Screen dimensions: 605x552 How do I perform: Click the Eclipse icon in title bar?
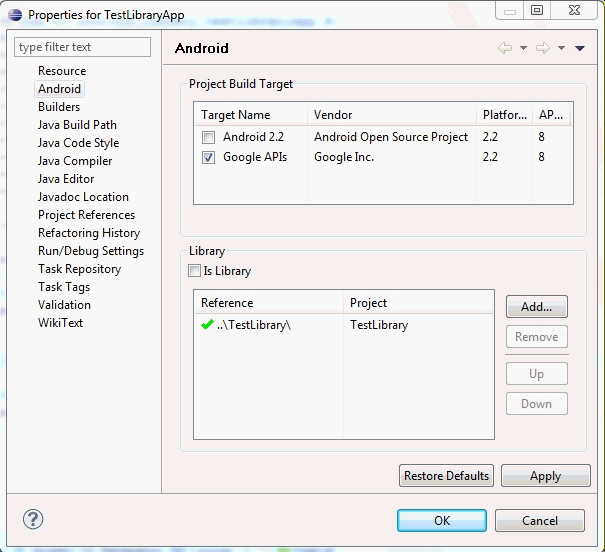pyautogui.click(x=15, y=15)
